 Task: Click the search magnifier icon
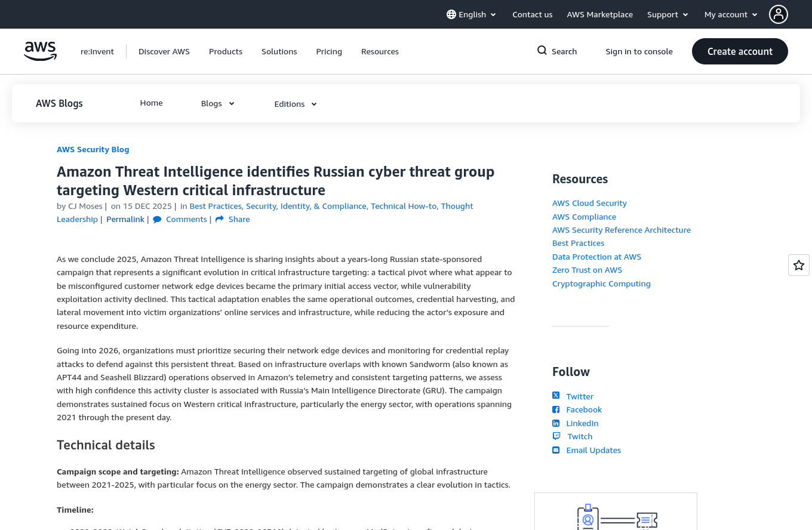pos(542,51)
